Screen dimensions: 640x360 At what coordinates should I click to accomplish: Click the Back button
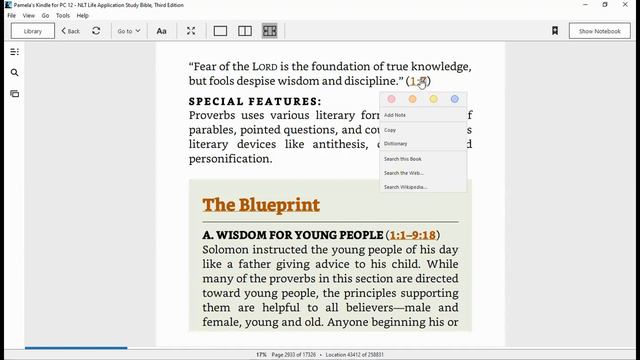click(71, 31)
